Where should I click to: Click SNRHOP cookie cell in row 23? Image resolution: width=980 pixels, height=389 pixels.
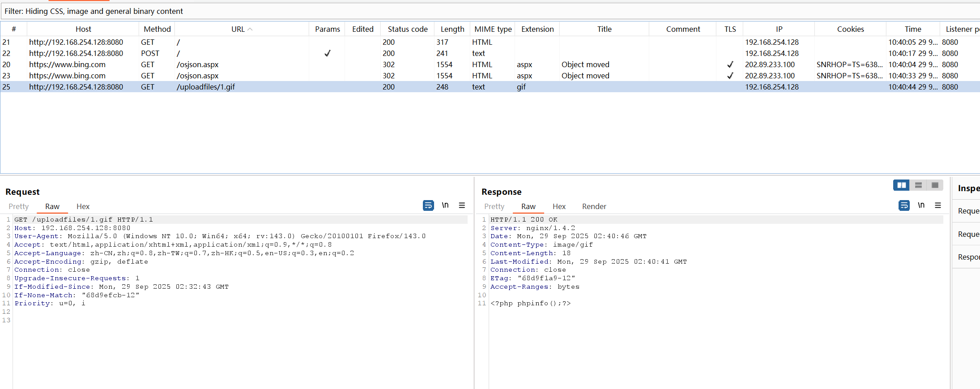[850, 76]
